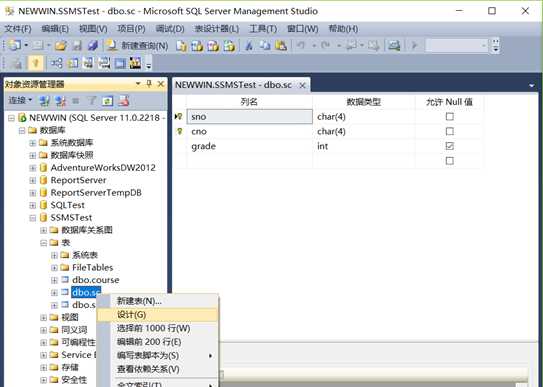Open the 表设计器(L) menu
Screen dimensions: 543x387
pyautogui.click(x=217, y=28)
